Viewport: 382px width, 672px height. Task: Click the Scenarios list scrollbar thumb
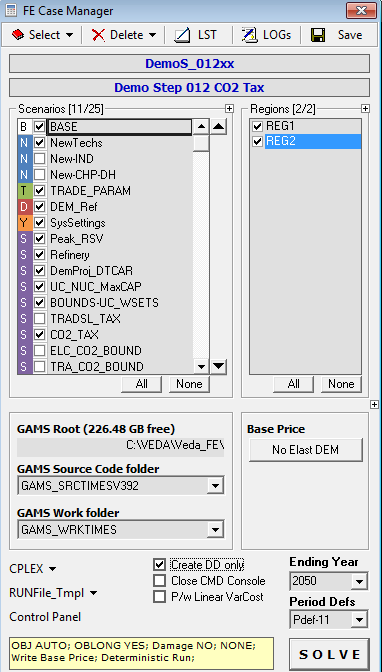pos(201,143)
